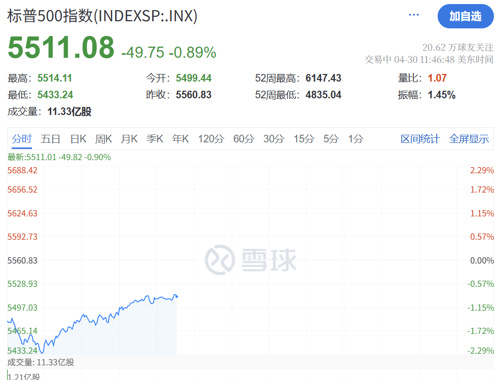The height and width of the screenshot is (380, 500).
Task: Switch to 周K weekly chart
Action: point(103,139)
